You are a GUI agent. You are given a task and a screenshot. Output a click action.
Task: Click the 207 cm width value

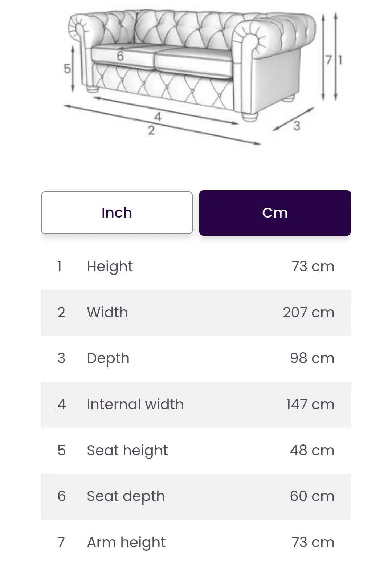point(309,312)
